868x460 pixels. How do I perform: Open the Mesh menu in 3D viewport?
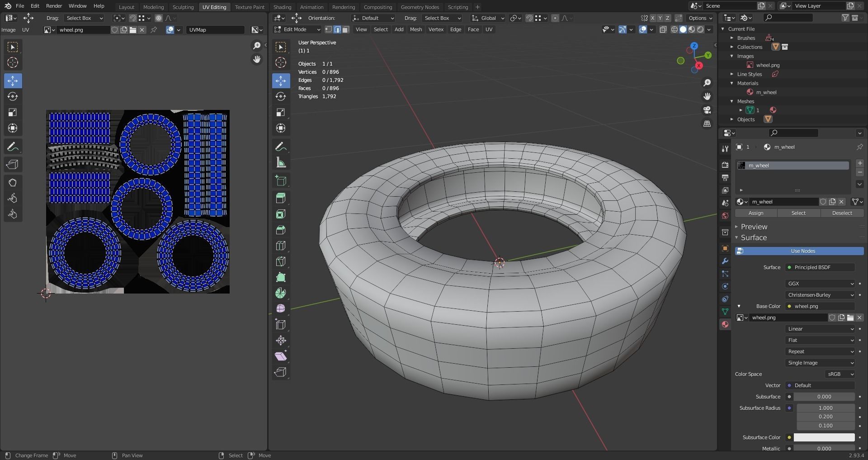tap(415, 29)
